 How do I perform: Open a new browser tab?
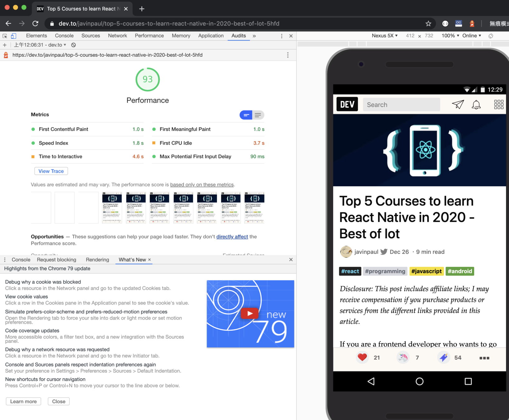pos(142,9)
